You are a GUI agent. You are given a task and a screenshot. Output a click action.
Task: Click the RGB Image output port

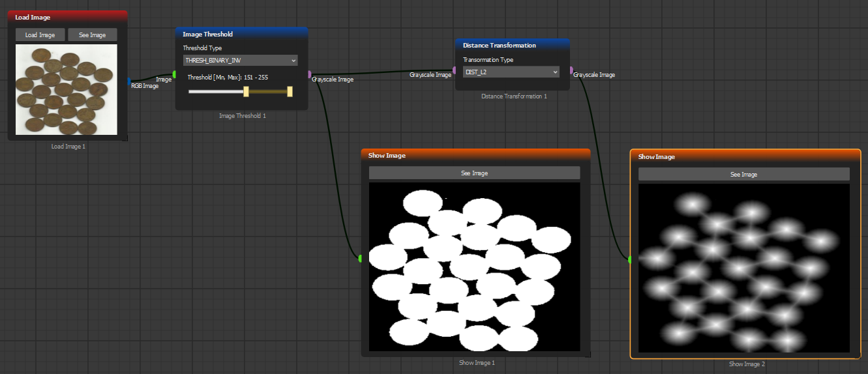129,82
